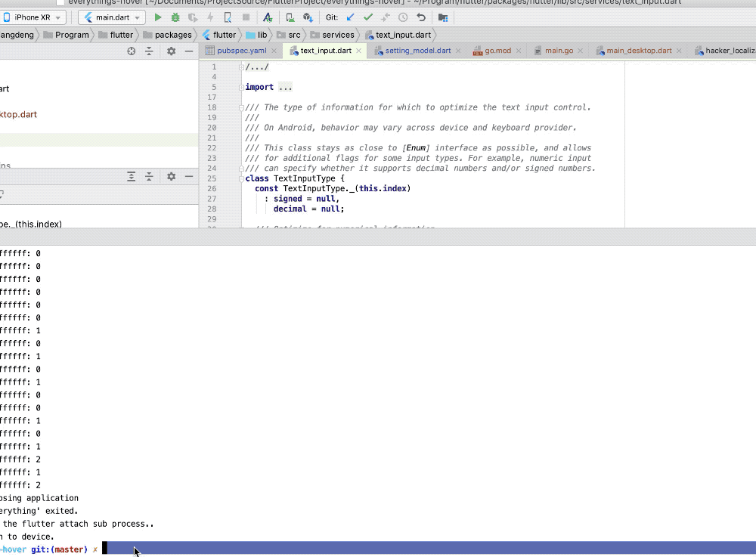Click 'const TextInputType._(this.index)' in the editor

coord(333,189)
